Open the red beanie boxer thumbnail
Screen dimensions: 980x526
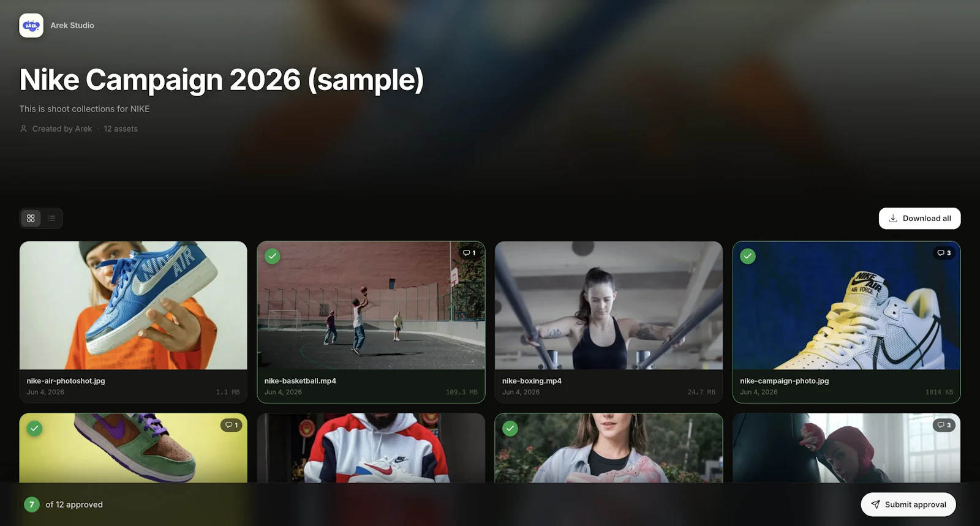click(x=846, y=448)
